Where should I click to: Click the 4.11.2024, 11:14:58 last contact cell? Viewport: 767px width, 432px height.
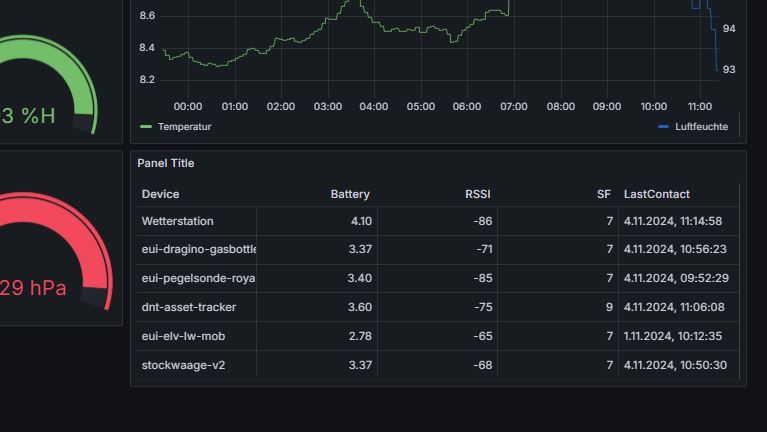tap(673, 221)
